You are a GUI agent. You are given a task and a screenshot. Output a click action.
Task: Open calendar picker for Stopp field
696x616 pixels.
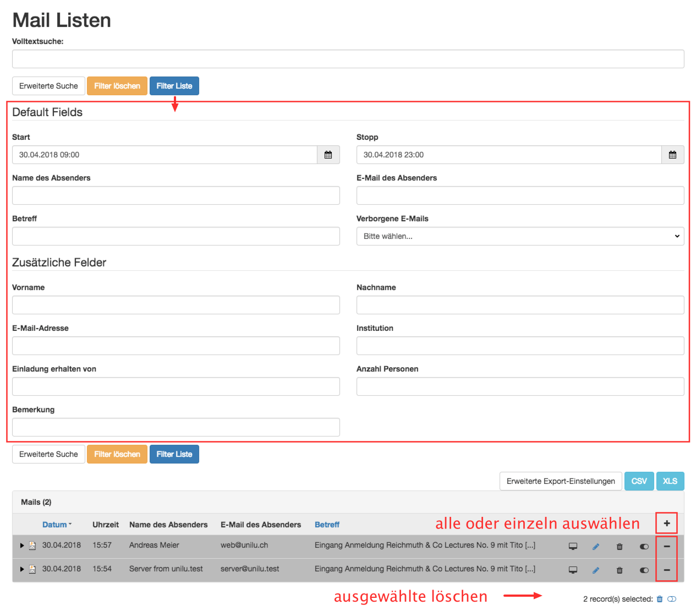coord(672,155)
